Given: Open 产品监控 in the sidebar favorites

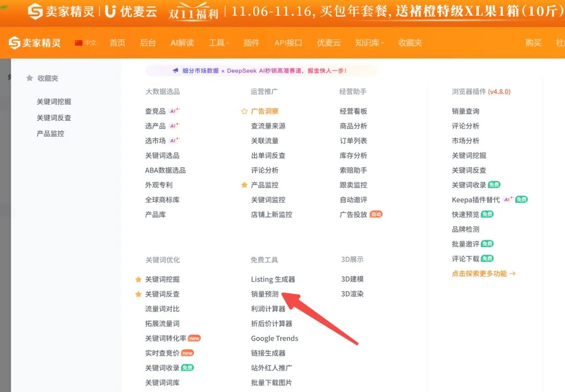Looking at the screenshot, I should coord(50,134).
